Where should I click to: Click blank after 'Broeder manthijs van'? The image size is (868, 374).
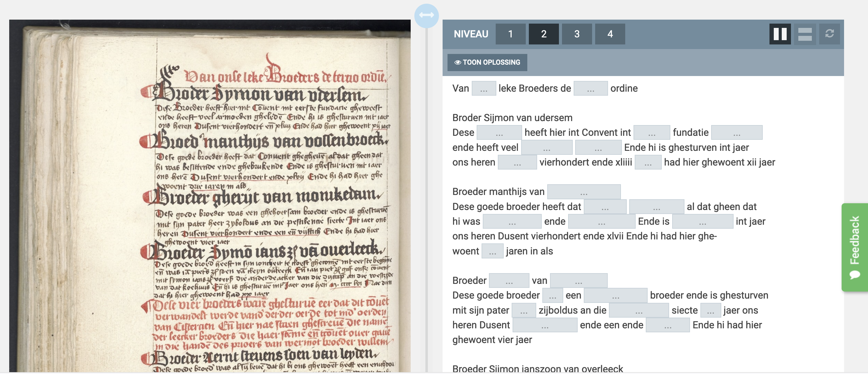583,192
